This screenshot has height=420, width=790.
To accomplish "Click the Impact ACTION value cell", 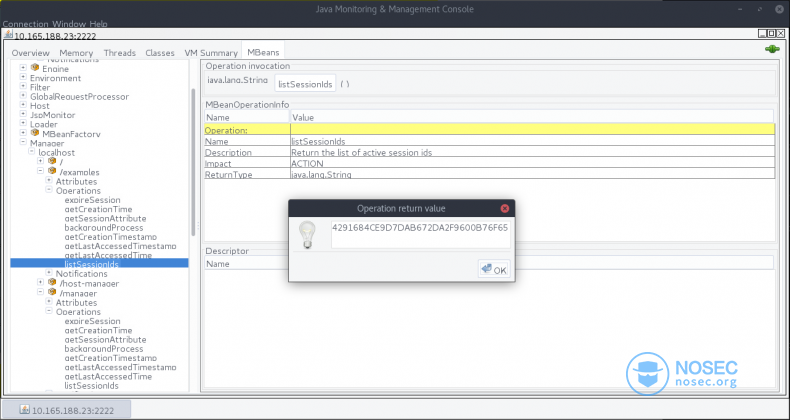I will (533, 163).
